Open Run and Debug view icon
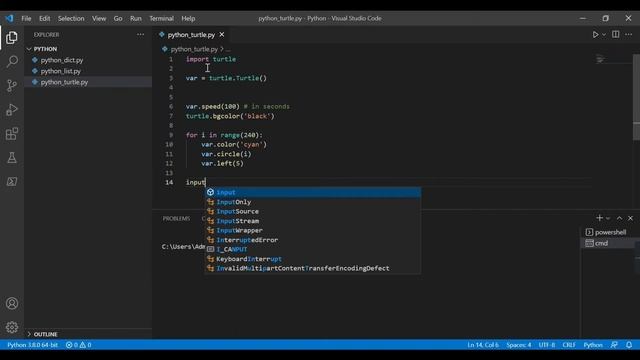This screenshot has width=640, height=360. tap(12, 109)
